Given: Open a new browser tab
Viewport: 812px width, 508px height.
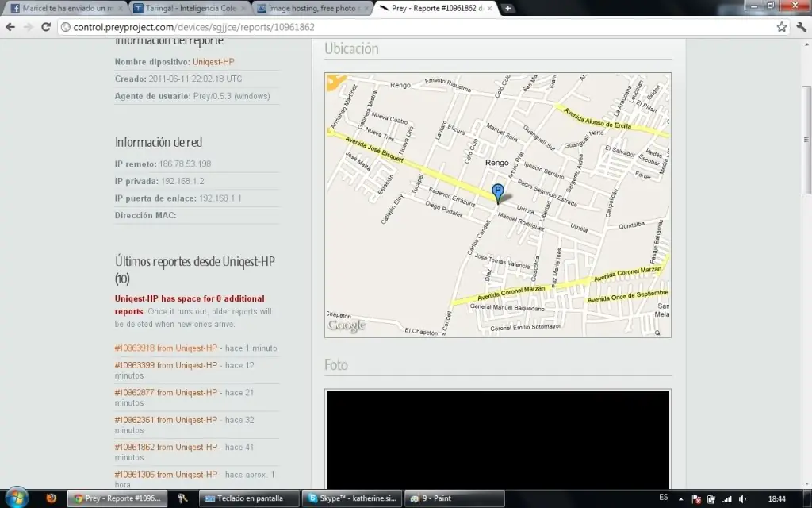Looking at the screenshot, I should click(508, 8).
